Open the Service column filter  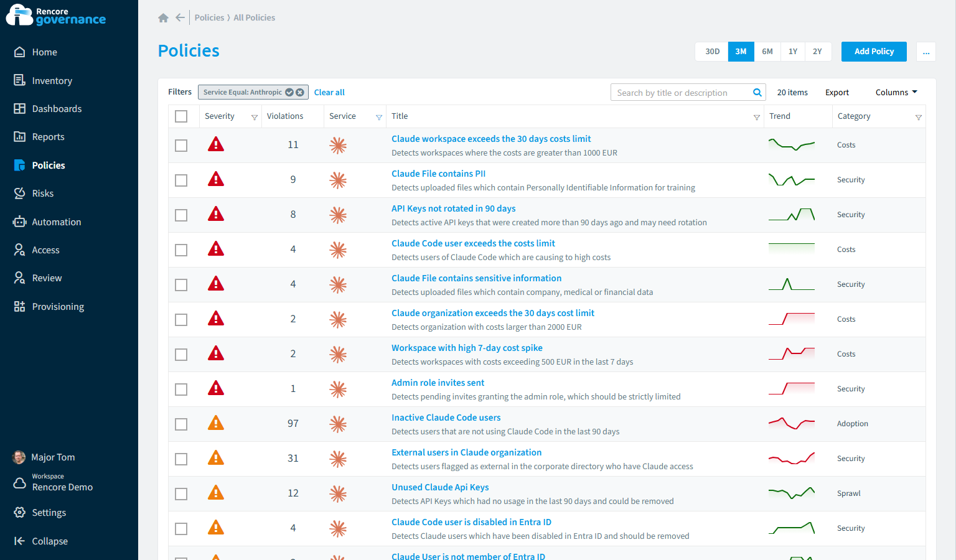(379, 117)
